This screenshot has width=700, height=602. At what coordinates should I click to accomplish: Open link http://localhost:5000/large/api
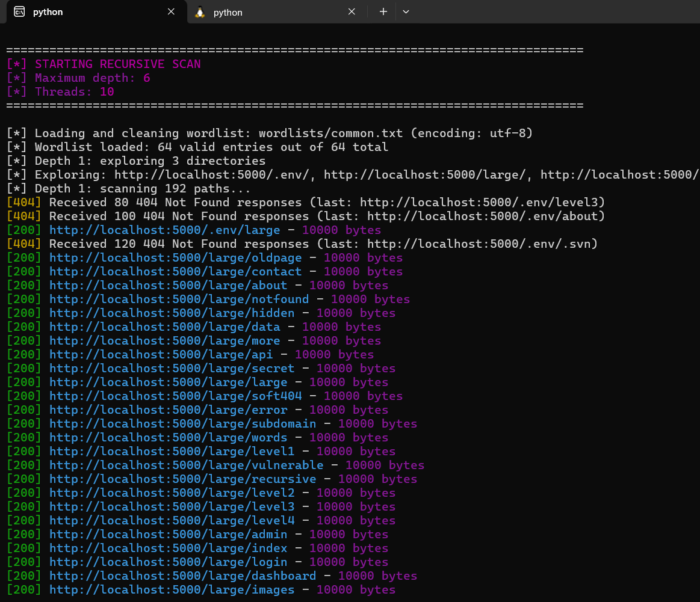161,354
